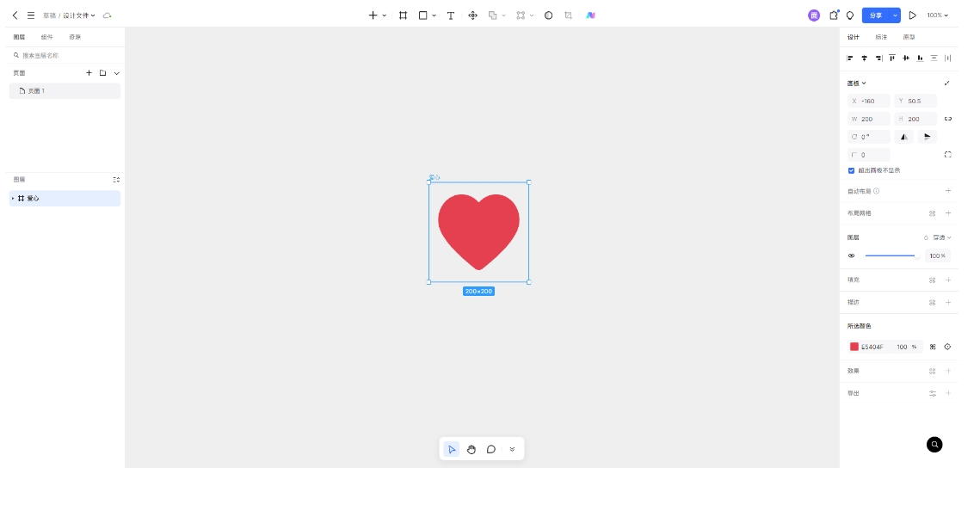
Task: Select the Frame tool in toolbar
Action: tap(404, 15)
